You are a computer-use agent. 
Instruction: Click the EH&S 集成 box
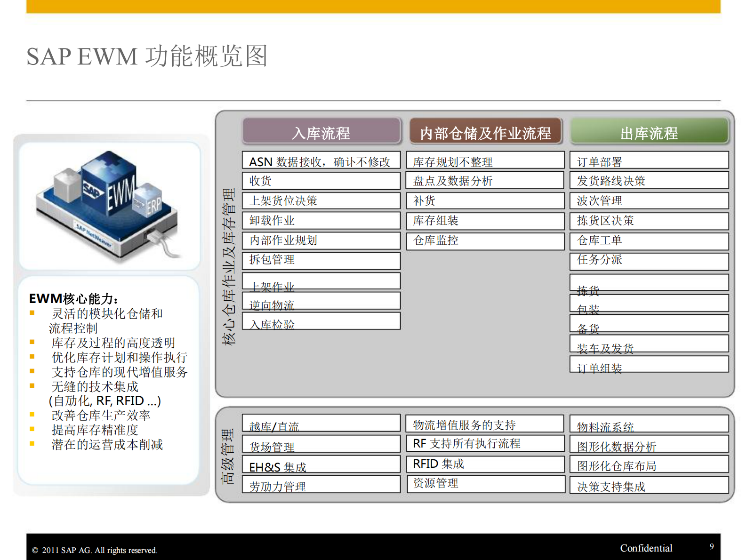coord(321,464)
